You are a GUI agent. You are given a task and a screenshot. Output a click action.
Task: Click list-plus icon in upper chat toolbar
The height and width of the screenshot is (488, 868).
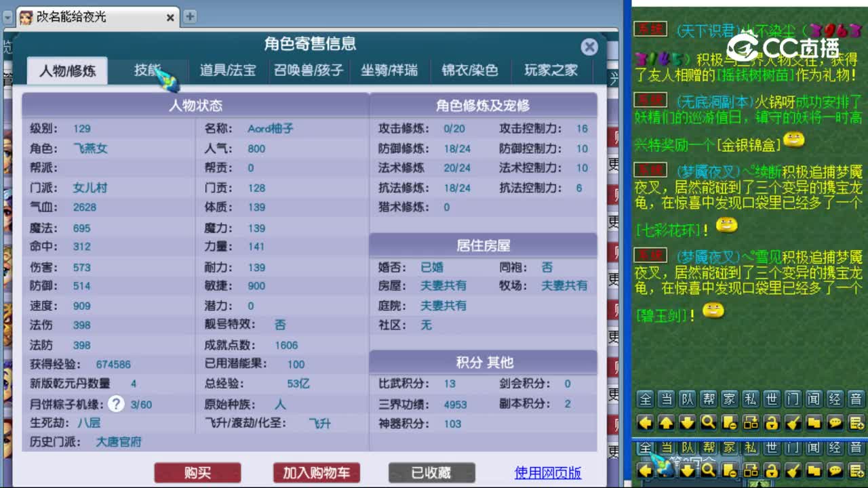click(856, 423)
